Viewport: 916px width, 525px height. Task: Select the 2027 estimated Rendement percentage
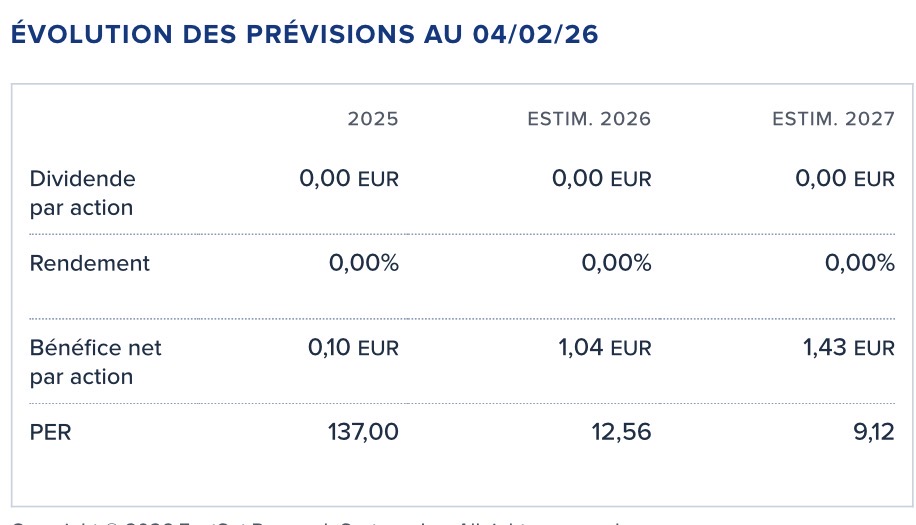click(x=860, y=263)
